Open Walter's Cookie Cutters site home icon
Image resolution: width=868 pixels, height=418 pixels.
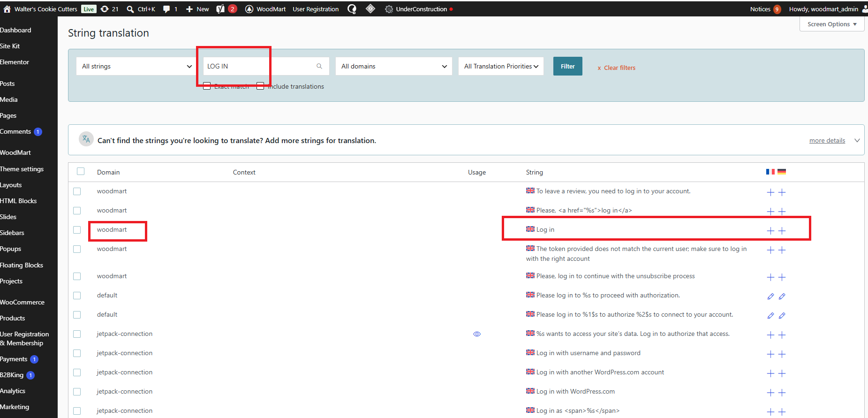(7, 9)
